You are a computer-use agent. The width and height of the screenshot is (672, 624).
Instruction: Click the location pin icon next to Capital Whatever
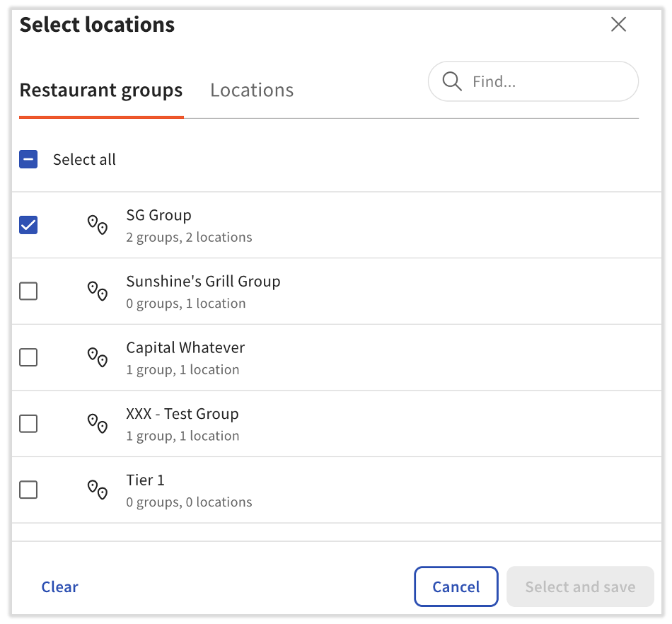pyautogui.click(x=98, y=357)
